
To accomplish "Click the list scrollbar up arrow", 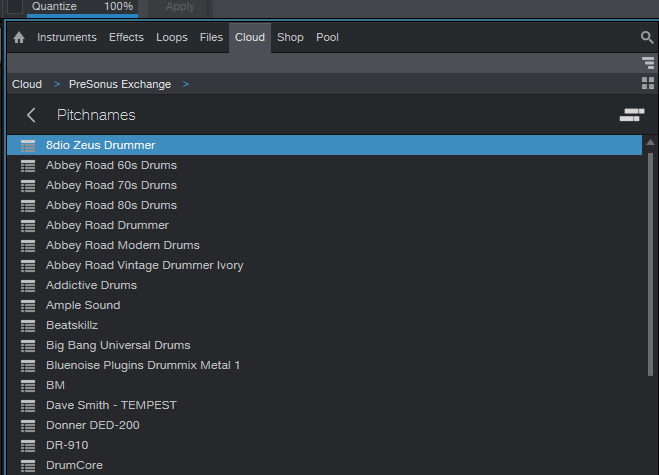I will 650,142.
